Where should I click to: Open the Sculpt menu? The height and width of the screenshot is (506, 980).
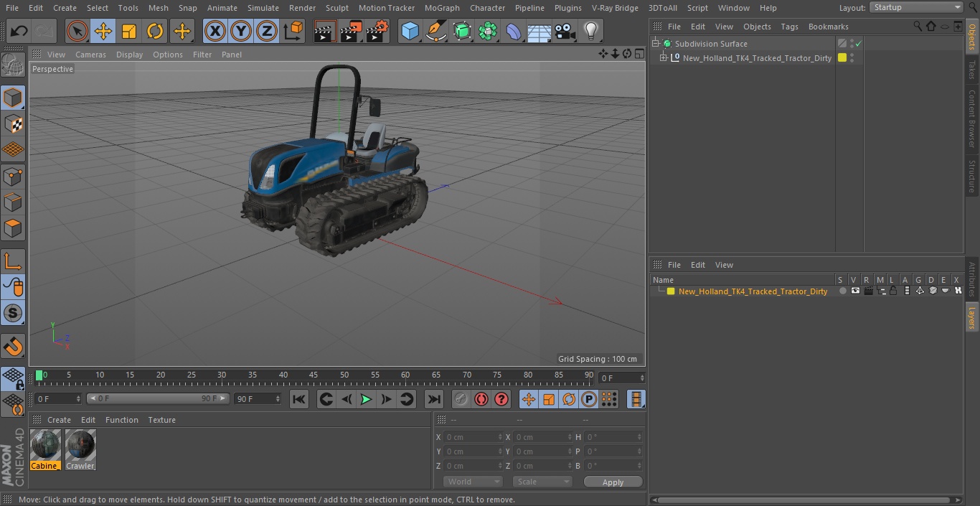point(336,8)
